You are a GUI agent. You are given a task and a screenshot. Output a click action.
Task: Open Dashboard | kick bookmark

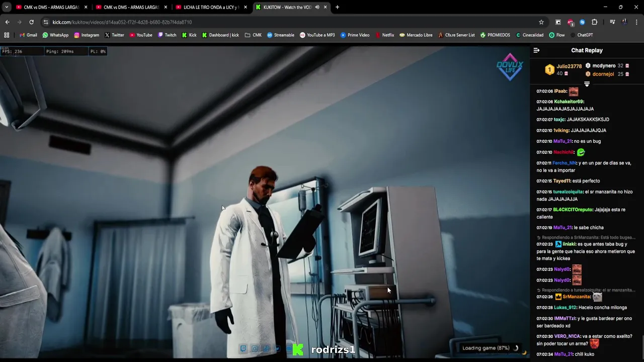click(x=220, y=35)
